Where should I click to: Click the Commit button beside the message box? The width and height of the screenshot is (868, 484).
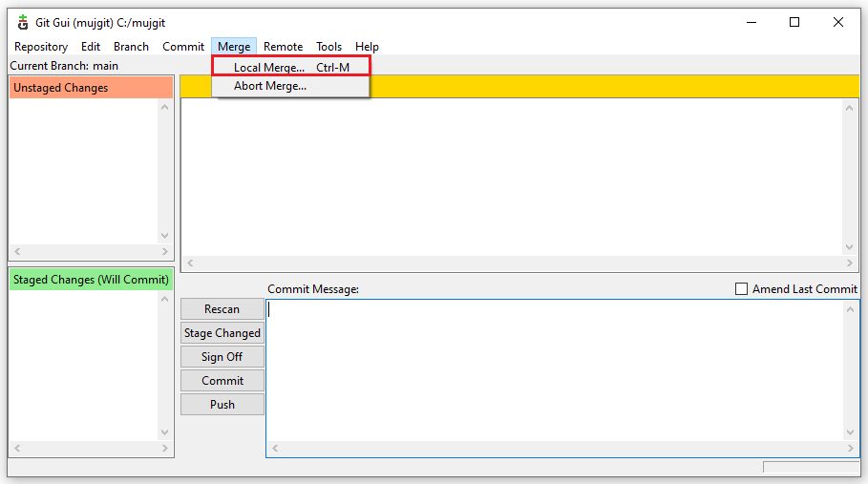pyautogui.click(x=222, y=381)
